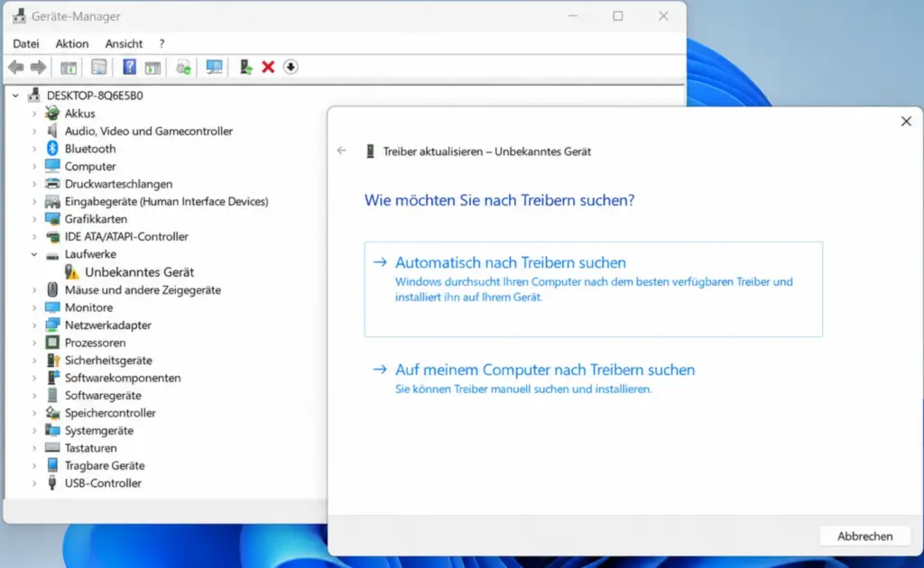Select the Unbekanntes Gerät entry
924x568 pixels.
click(139, 272)
